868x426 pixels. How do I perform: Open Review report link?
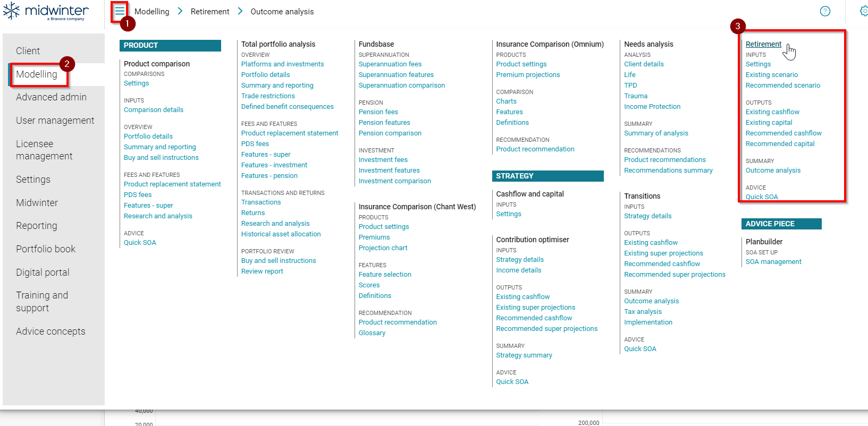(262, 271)
